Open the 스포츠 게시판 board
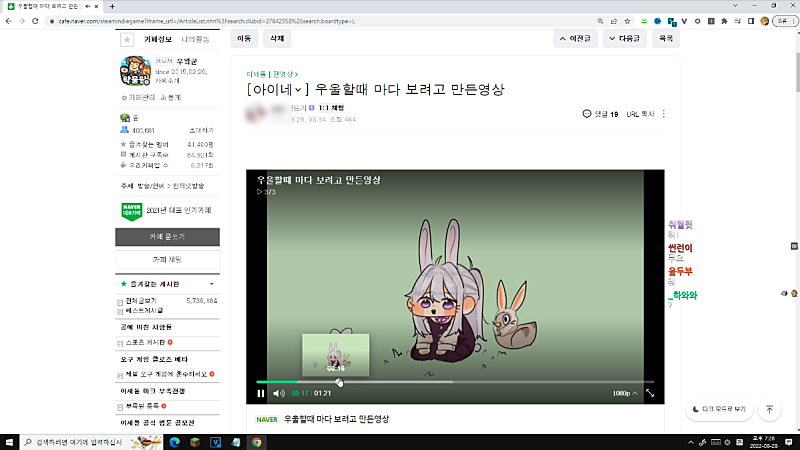The width and height of the screenshot is (800, 450). pyautogui.click(x=145, y=342)
